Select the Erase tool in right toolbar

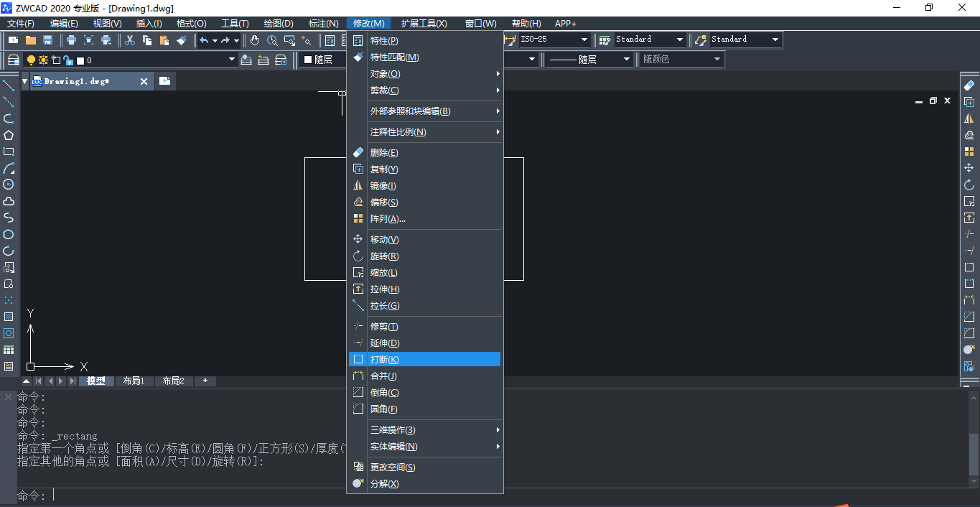969,85
